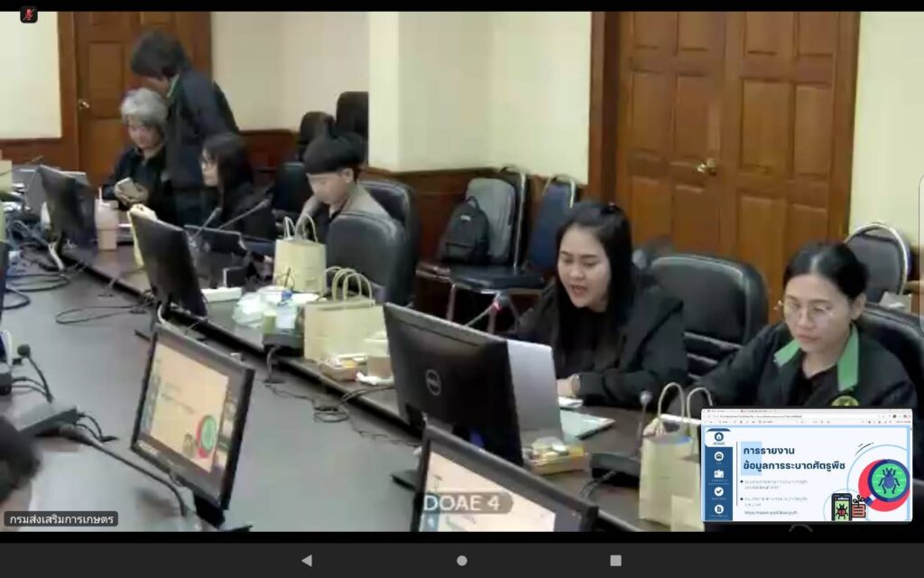Screen dimensions: 924x578
Task: Open the URL link at slide bottom
Action: pos(772,513)
